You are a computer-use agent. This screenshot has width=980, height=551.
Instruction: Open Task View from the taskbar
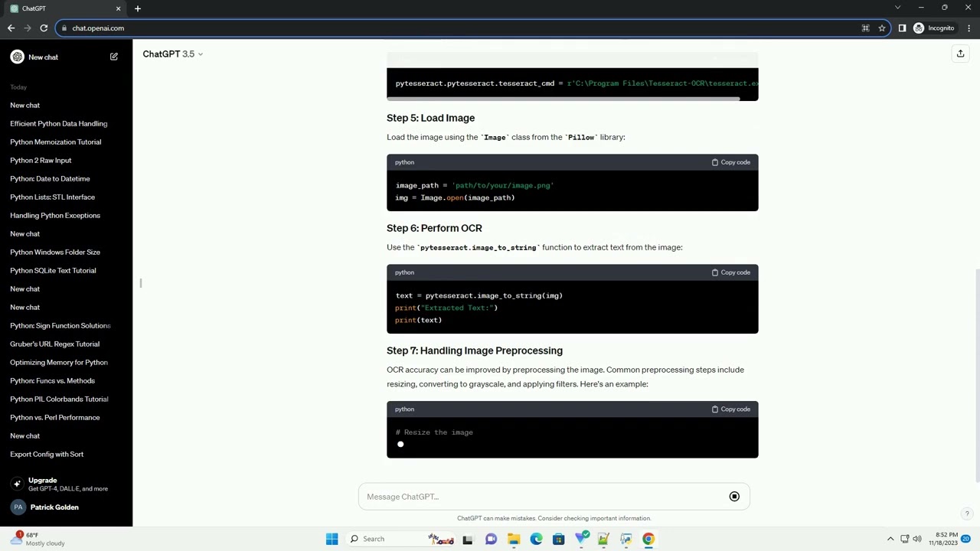468,539
